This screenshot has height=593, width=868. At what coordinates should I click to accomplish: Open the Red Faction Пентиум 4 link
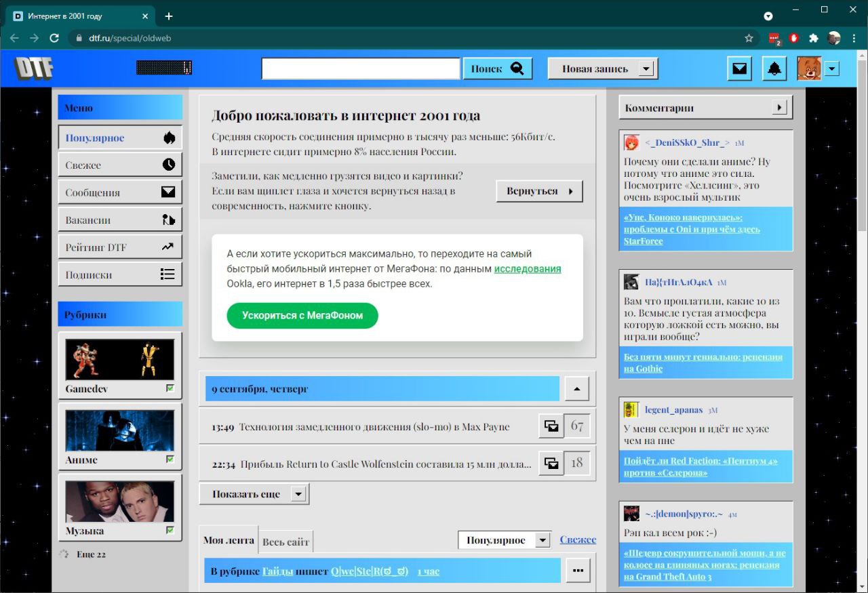click(701, 466)
